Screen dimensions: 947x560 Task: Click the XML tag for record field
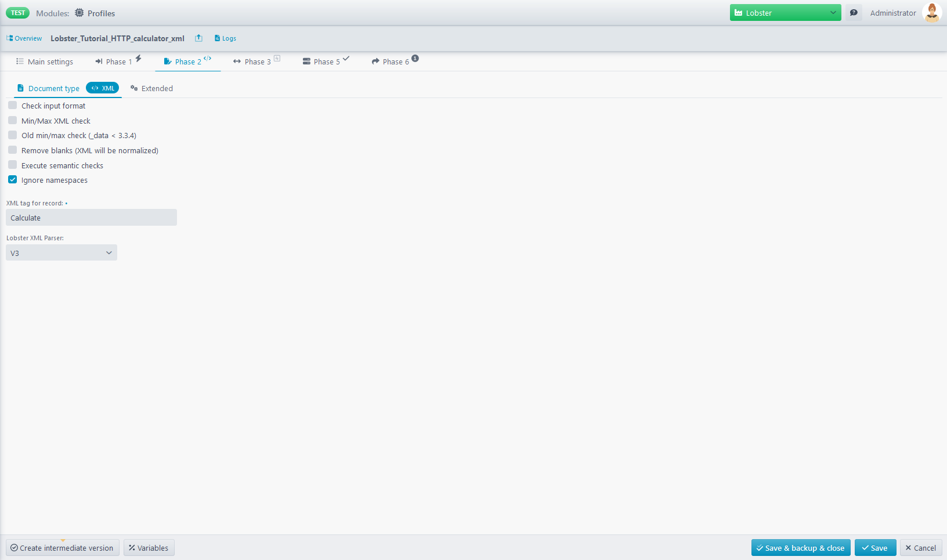pyautogui.click(x=91, y=218)
